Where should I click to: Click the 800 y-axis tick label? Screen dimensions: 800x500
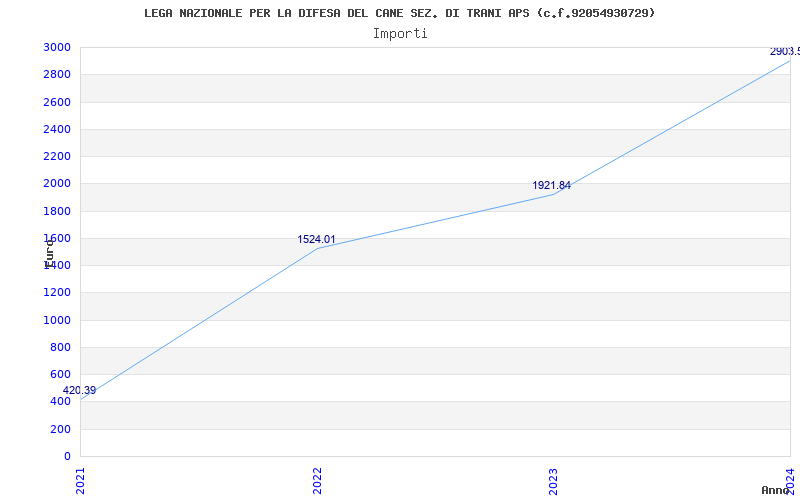coord(60,347)
